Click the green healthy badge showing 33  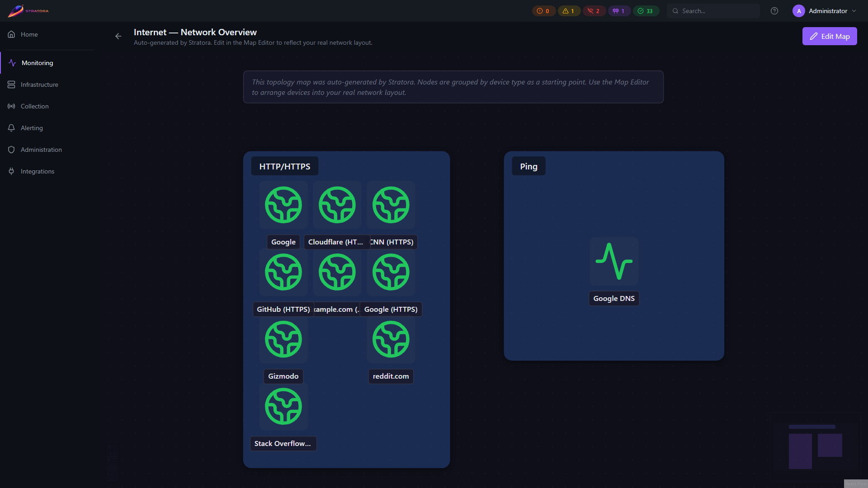click(x=646, y=11)
